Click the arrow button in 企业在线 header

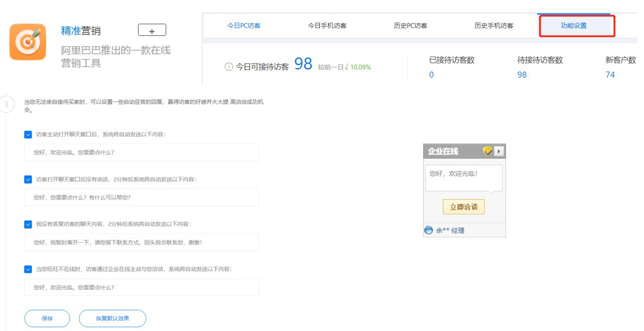pos(499,151)
